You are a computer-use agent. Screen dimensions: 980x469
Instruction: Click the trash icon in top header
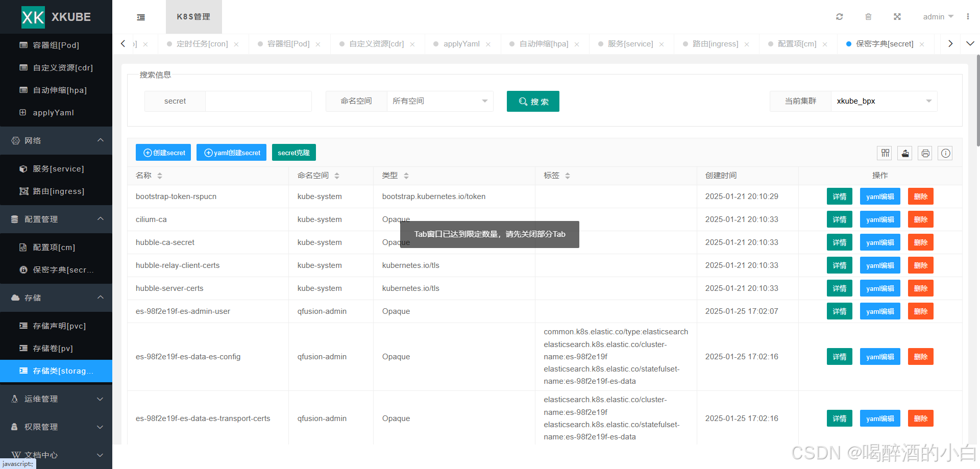(868, 17)
